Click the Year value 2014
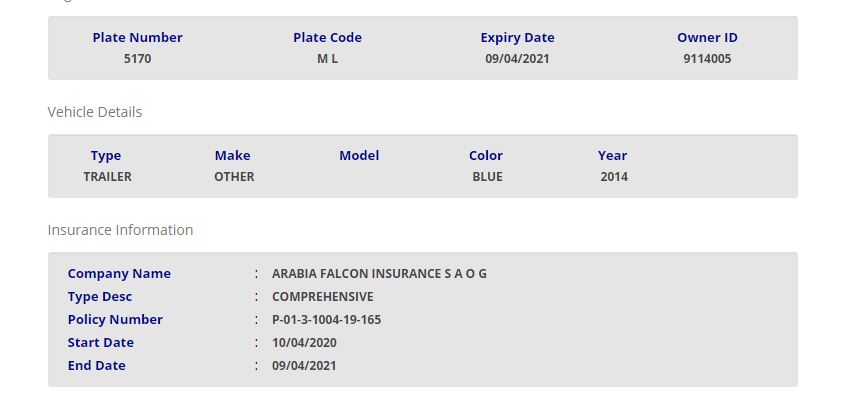This screenshot has height=405, width=854. [614, 177]
